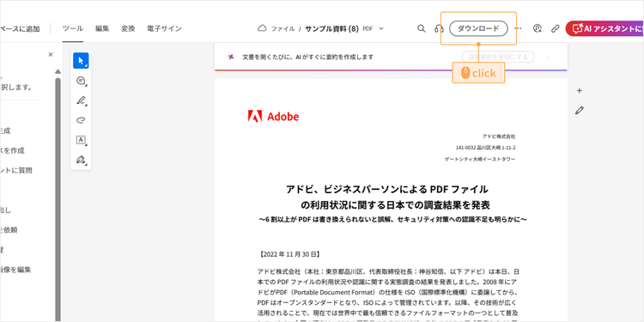Open the fill and sign pen tool
The width and height of the screenshot is (644, 322).
click(81, 160)
